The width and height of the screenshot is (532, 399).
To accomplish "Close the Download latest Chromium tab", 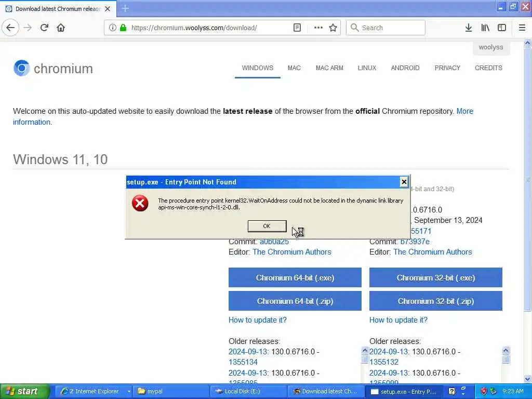I will pyautogui.click(x=108, y=9).
